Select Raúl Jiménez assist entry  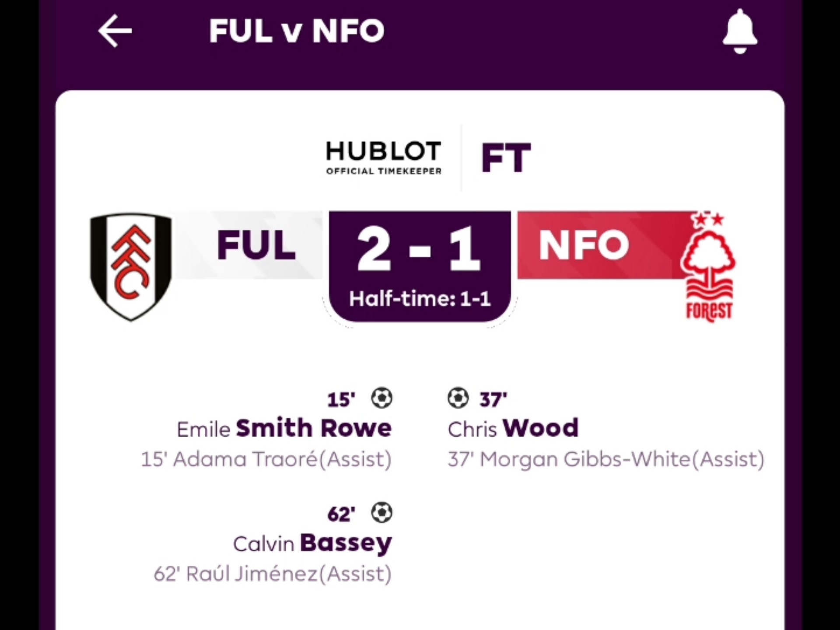click(x=273, y=574)
